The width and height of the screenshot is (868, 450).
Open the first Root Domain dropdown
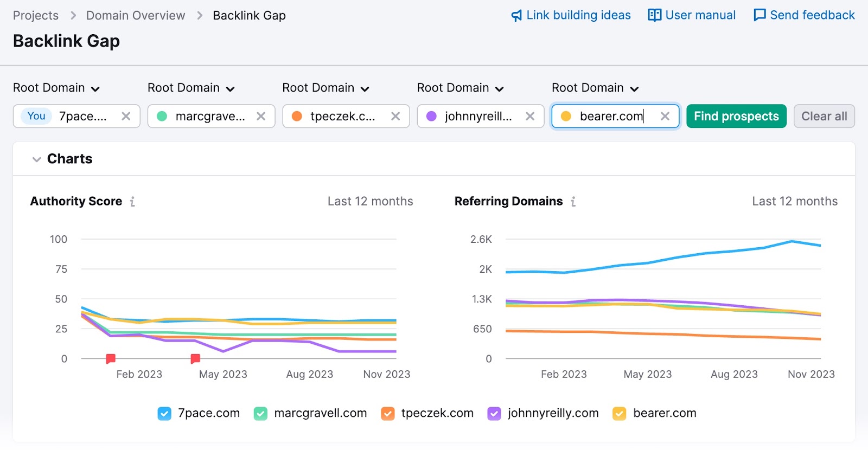coord(56,88)
